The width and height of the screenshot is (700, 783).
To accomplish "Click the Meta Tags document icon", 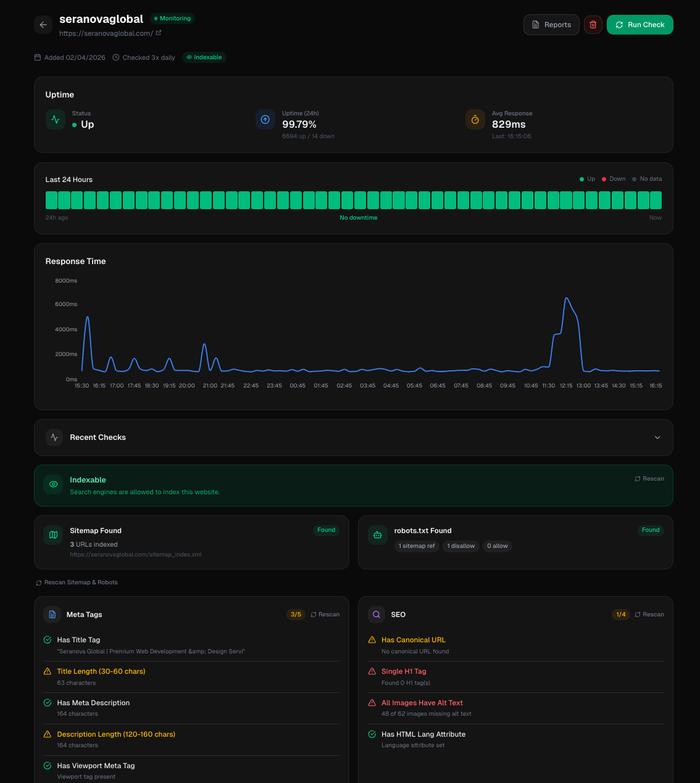I will point(52,615).
